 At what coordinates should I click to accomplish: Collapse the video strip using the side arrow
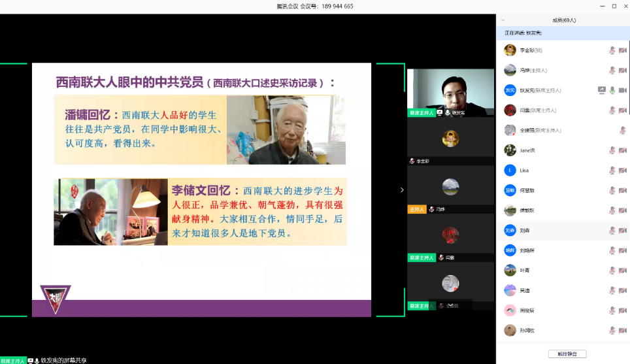[402, 190]
